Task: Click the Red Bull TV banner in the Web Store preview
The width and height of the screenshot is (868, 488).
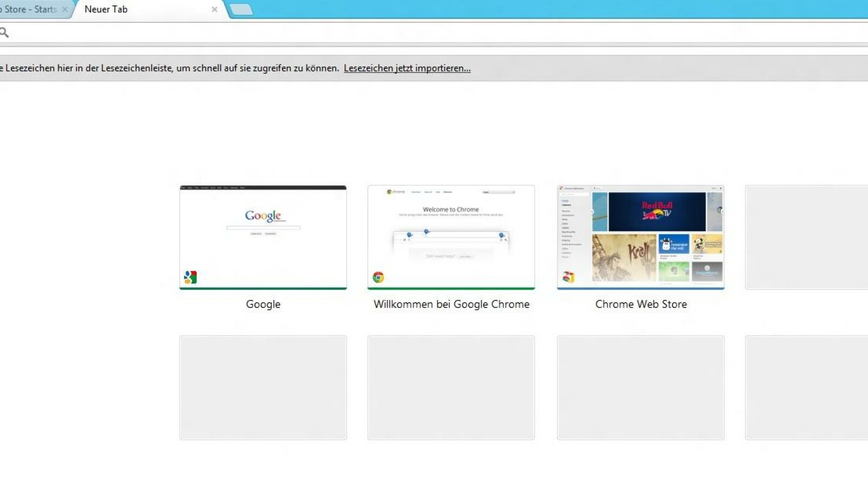Action: [x=656, y=212]
